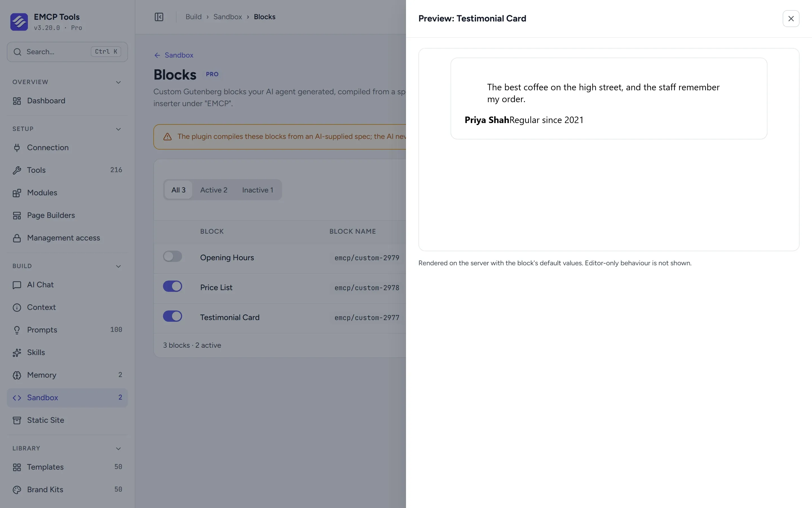This screenshot has width=812, height=508.
Task: Click the Management access lock icon
Action: click(17, 238)
